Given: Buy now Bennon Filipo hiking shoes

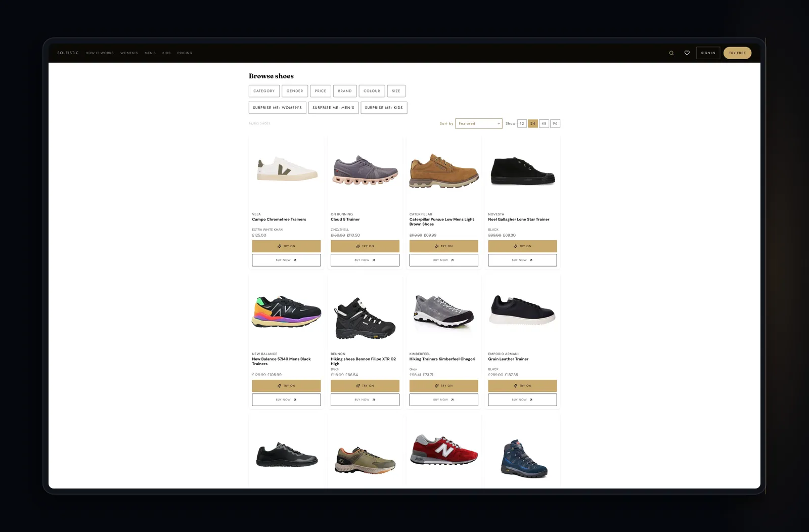Looking at the screenshot, I should (365, 400).
